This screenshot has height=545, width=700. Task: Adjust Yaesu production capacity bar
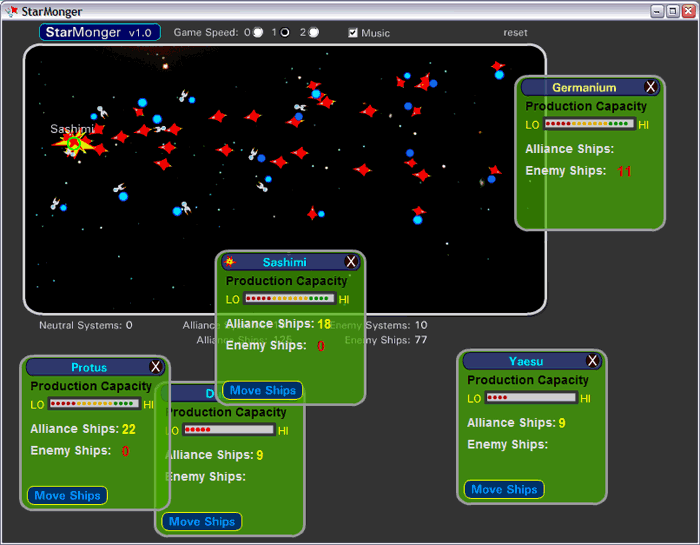click(x=530, y=398)
